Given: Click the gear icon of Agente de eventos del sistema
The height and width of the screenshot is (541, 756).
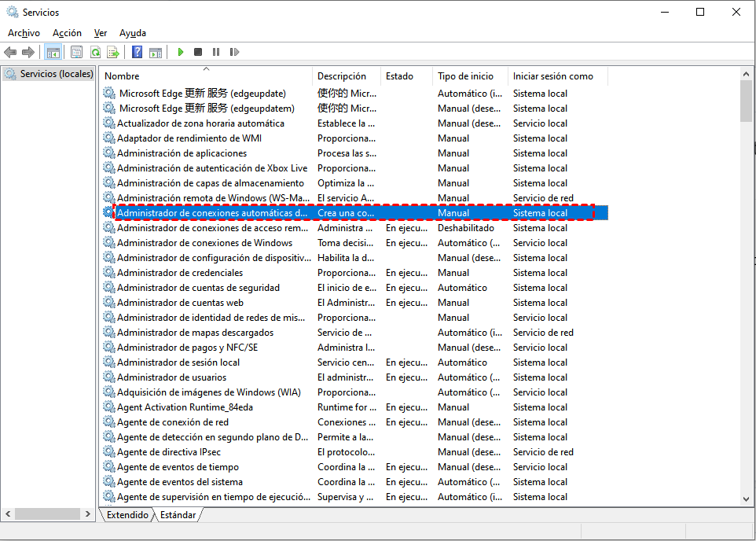Looking at the screenshot, I should pyautogui.click(x=109, y=482).
